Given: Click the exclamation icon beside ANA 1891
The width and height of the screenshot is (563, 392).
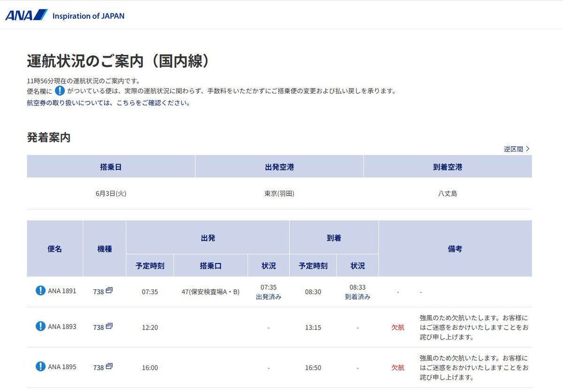Looking at the screenshot, I should pyautogui.click(x=41, y=291).
